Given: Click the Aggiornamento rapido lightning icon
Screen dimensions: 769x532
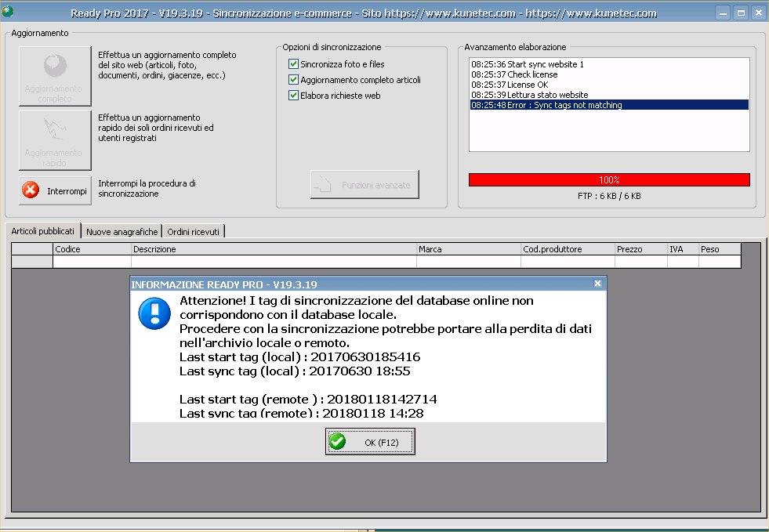Looking at the screenshot, I should coord(55,128).
